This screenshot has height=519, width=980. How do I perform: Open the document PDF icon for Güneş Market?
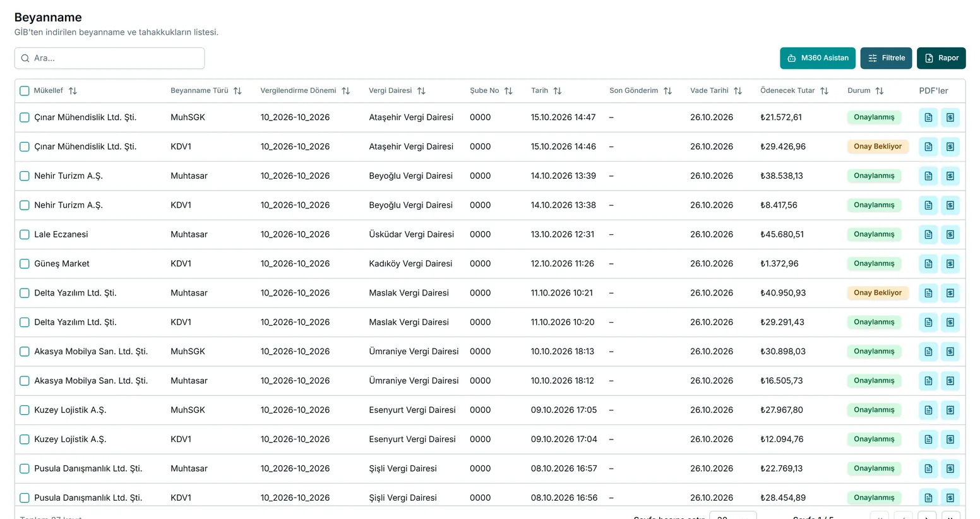pos(928,264)
